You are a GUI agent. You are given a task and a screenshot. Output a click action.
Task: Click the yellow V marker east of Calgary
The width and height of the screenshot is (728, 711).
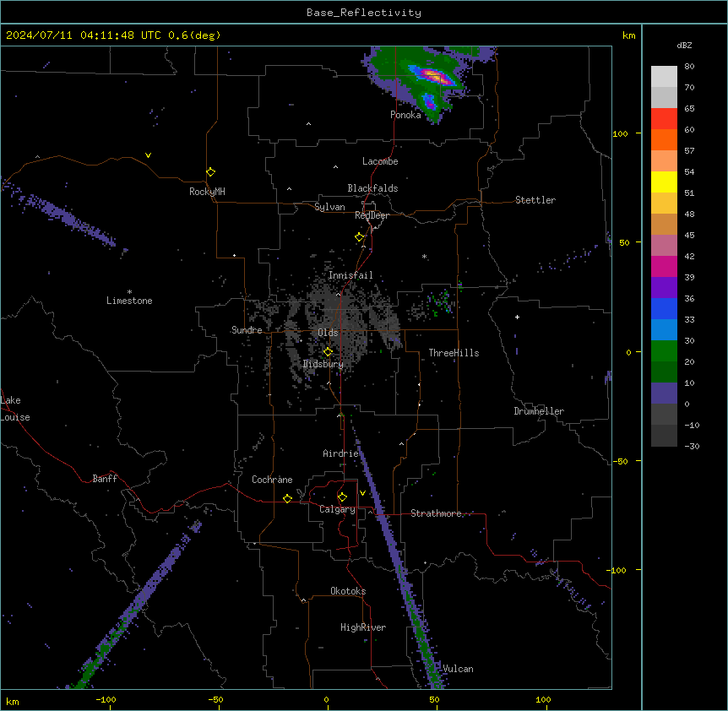click(362, 493)
